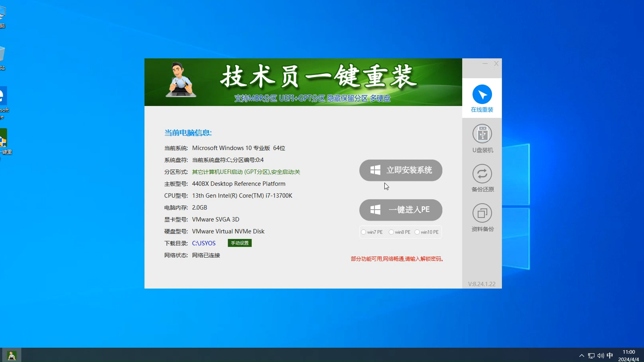
Task: Click the red unlock password notice text
Action: tap(397, 259)
